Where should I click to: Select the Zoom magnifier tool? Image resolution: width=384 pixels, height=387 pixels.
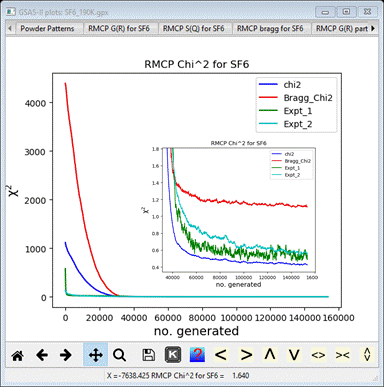point(119,355)
